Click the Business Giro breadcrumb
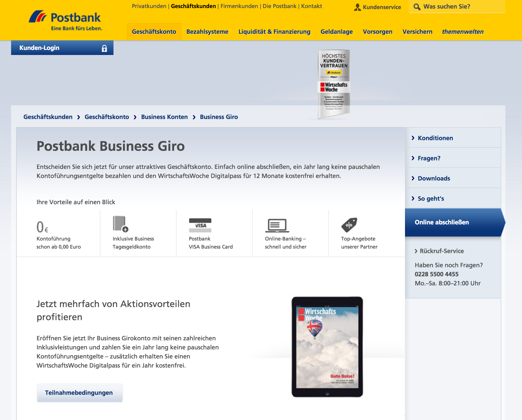This screenshot has height=420, width=522. pyautogui.click(x=219, y=117)
